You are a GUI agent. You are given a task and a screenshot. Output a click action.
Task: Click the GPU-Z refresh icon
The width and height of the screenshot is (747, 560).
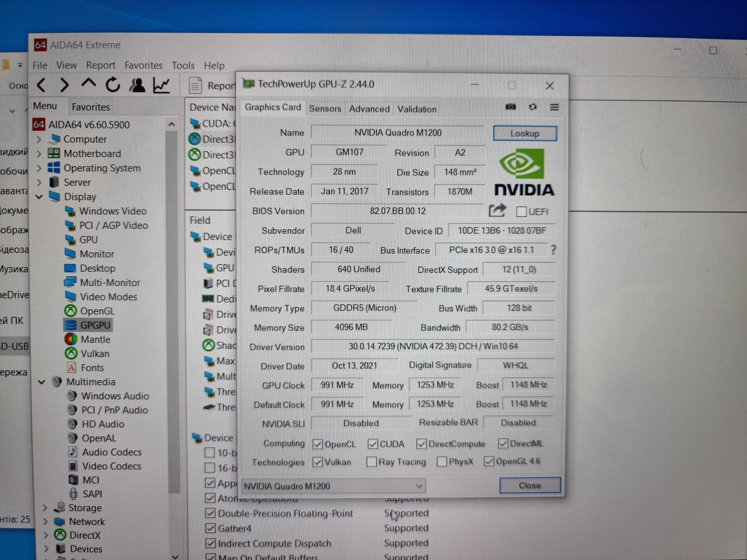click(x=533, y=107)
